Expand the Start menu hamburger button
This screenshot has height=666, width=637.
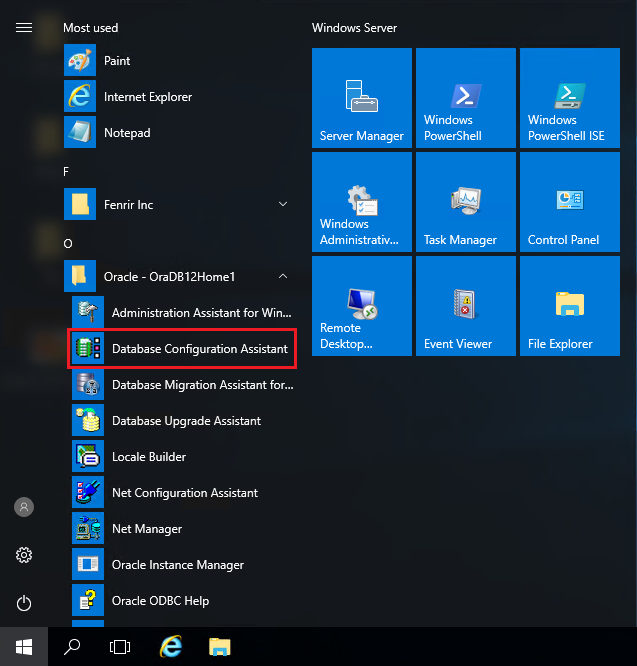pyautogui.click(x=24, y=28)
